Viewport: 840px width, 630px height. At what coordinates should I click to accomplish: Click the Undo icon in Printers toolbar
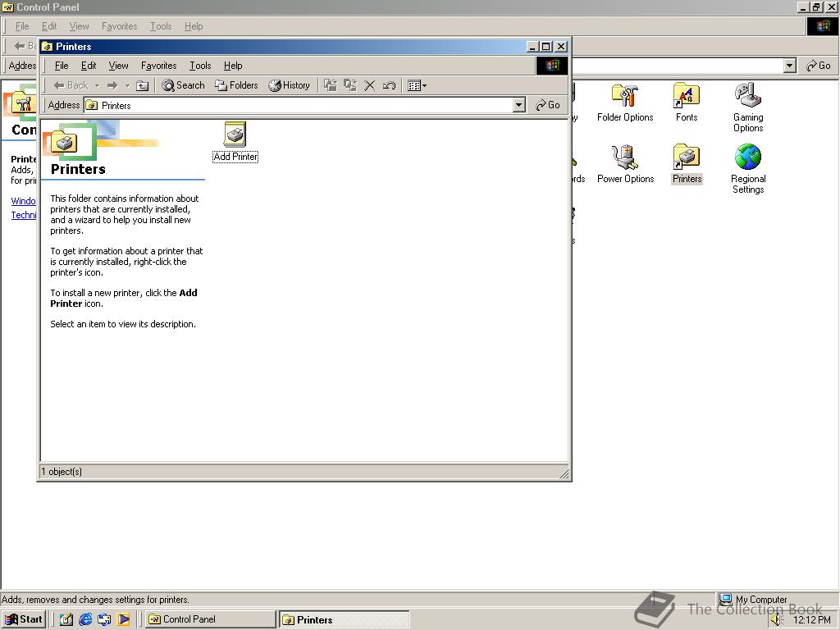[x=390, y=85]
